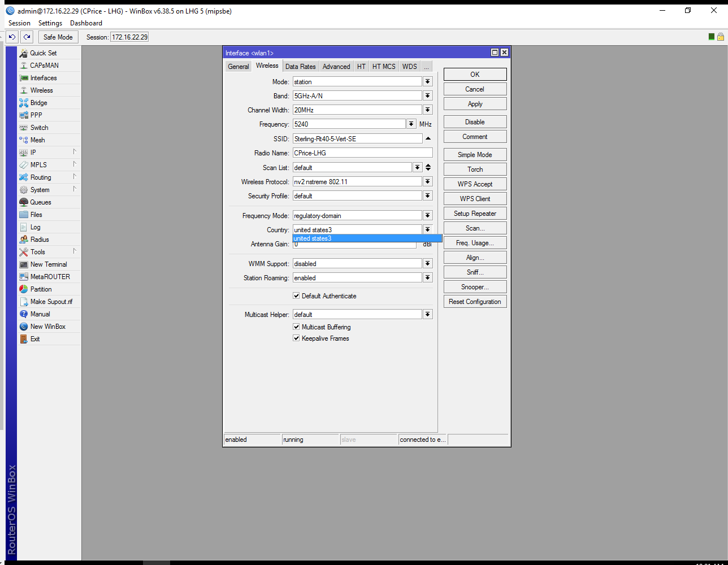Viewport: 728px width, 565px height.
Task: Click the Undo toolbar arrow
Action: tap(12, 37)
